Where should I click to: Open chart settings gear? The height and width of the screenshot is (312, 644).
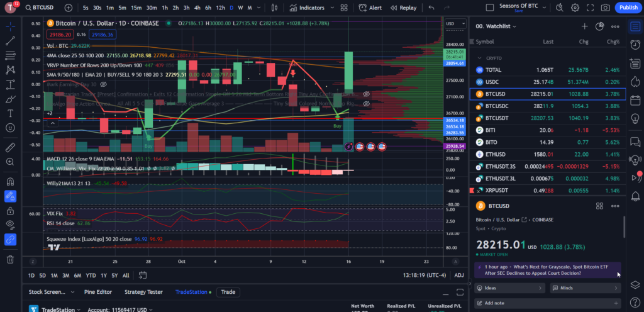[575, 8]
